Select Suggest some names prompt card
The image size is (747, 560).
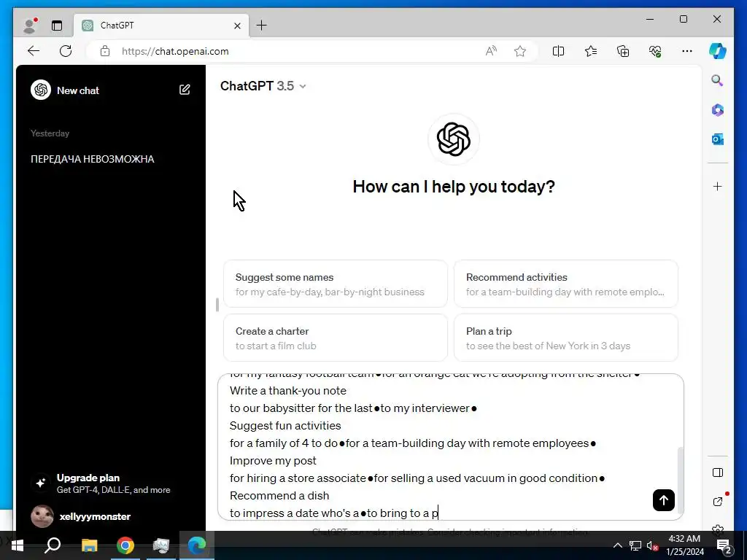[336, 284]
